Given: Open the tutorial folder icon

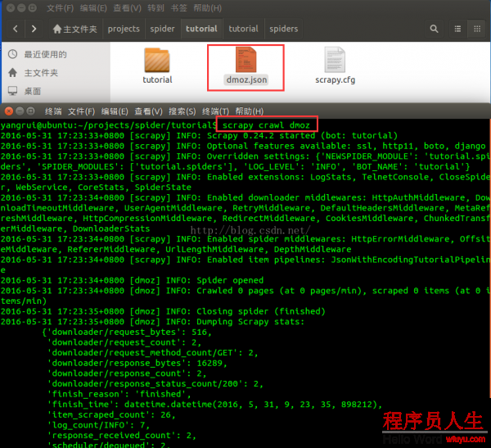Looking at the screenshot, I should coord(157,60).
